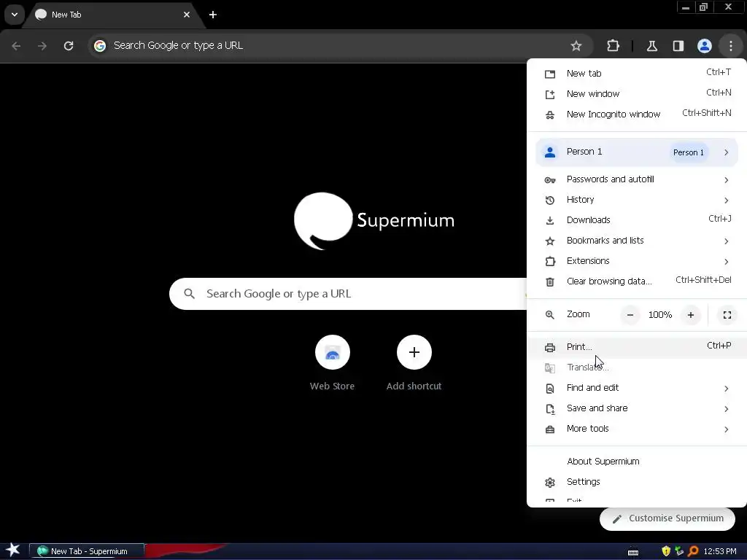Image resolution: width=747 pixels, height=560 pixels.
Task: Expand the History submenu
Action: [637, 200]
